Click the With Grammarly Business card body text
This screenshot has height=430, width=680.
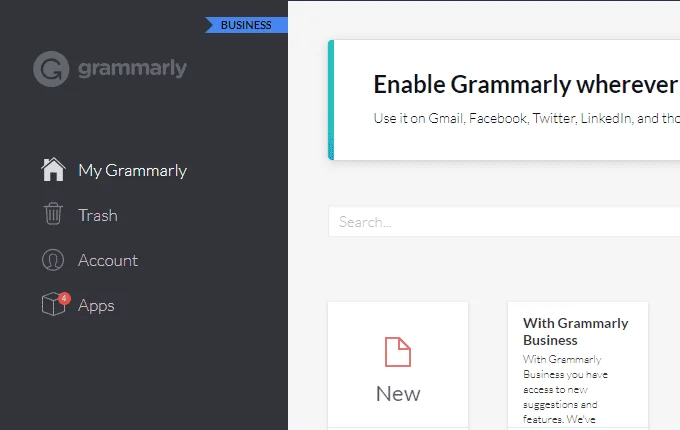click(566, 389)
